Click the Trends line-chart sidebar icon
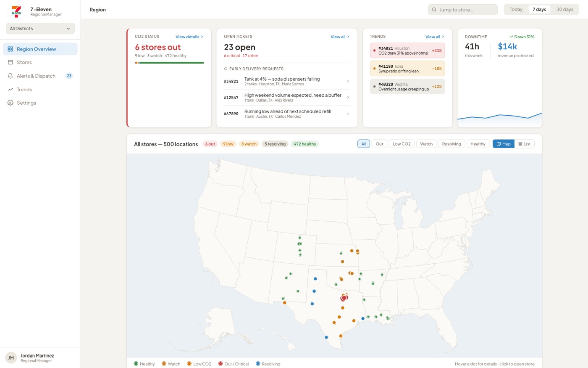Screen dimensions: 588x368 [x=10, y=90]
